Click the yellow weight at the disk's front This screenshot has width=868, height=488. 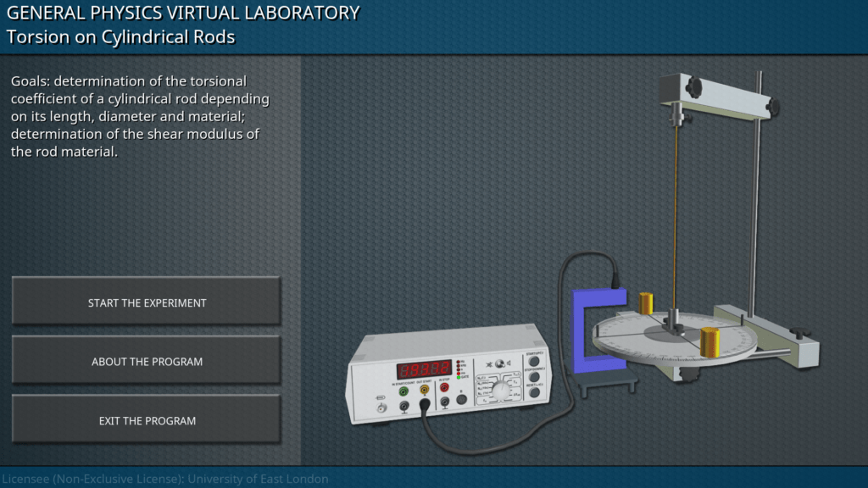coord(709,342)
